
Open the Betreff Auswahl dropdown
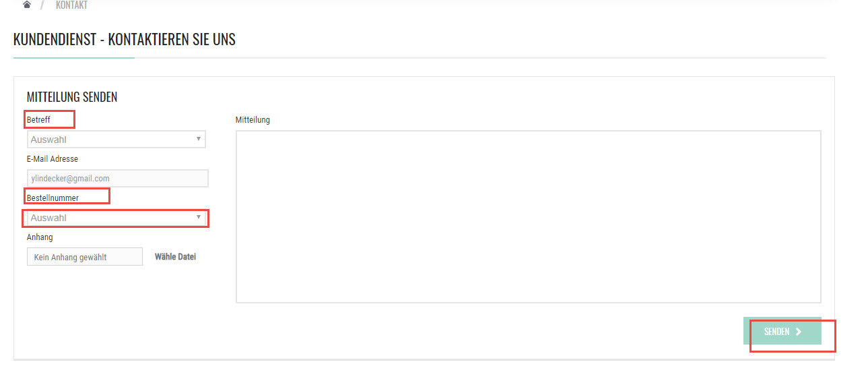click(111, 140)
